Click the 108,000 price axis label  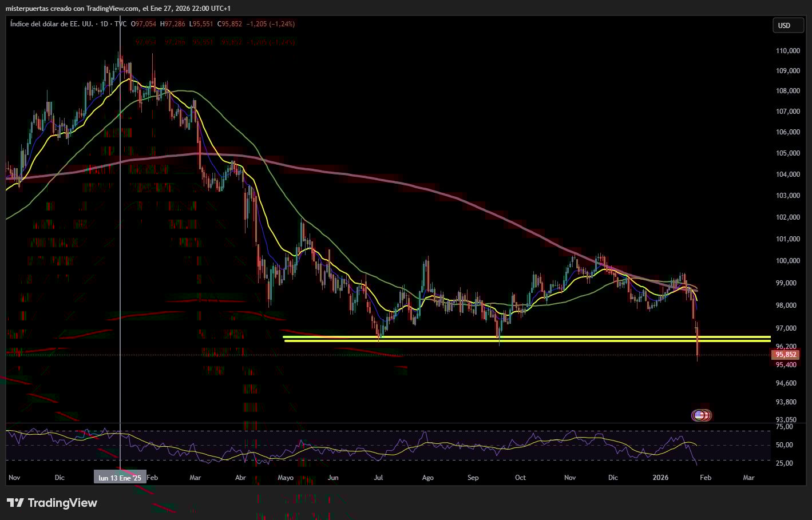coord(788,91)
